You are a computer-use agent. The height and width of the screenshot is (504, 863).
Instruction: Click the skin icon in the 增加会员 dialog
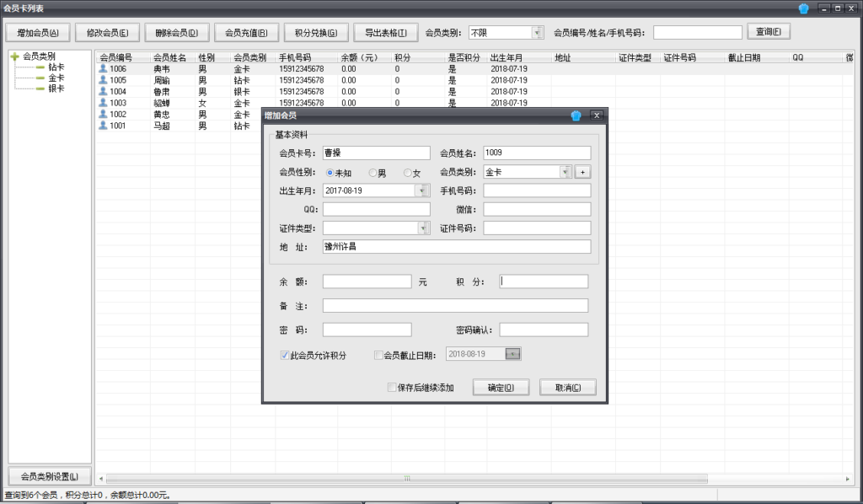[576, 115]
